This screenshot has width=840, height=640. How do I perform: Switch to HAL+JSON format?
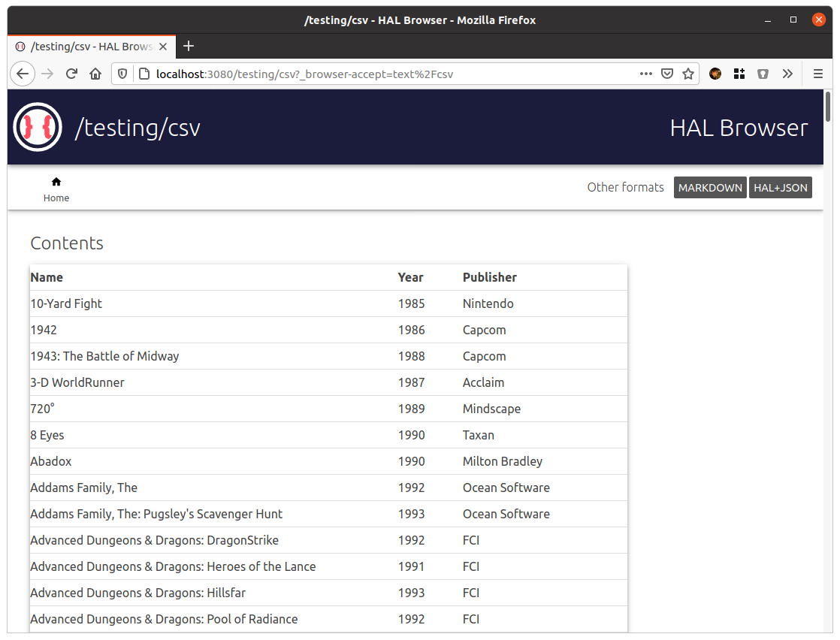(x=780, y=188)
